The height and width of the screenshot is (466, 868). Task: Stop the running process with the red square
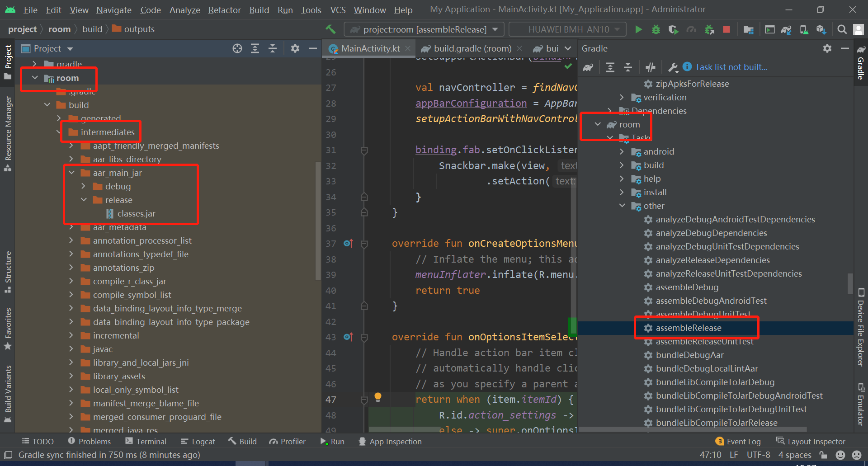(x=726, y=29)
